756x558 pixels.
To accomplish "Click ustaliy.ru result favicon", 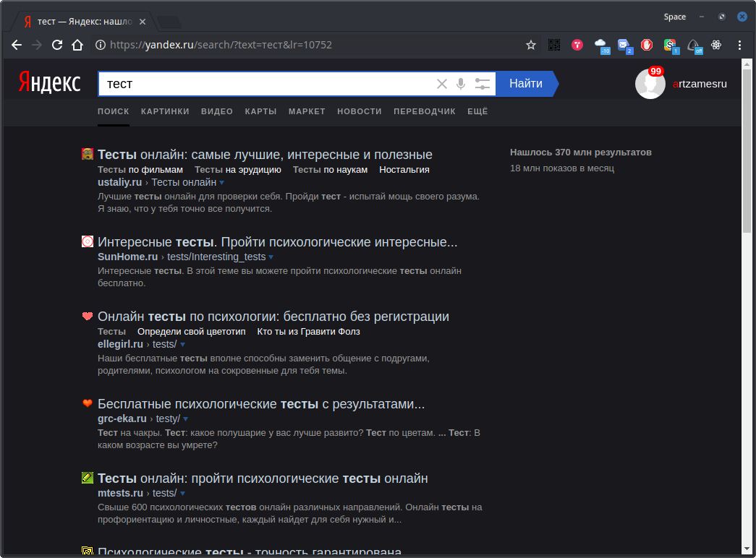I will [88, 154].
